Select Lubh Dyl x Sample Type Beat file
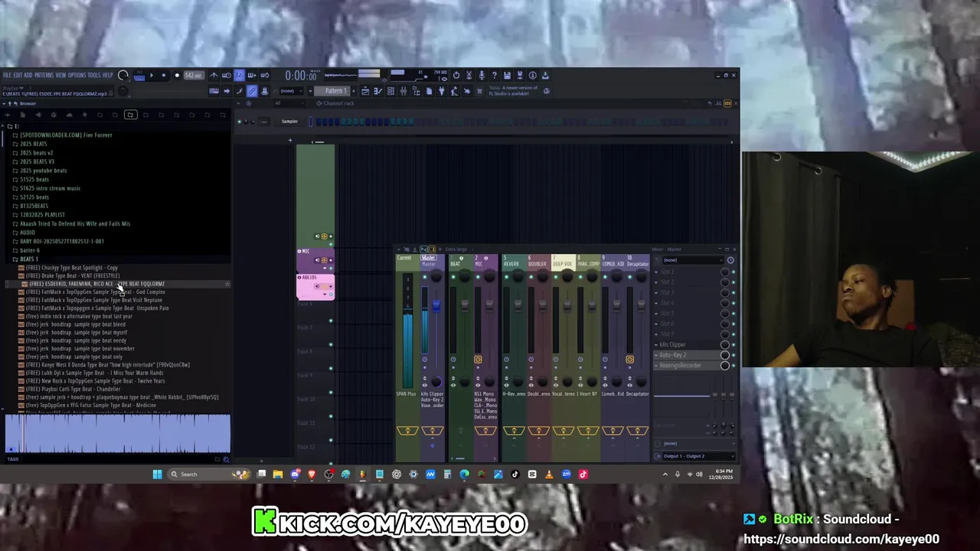 click(x=94, y=373)
